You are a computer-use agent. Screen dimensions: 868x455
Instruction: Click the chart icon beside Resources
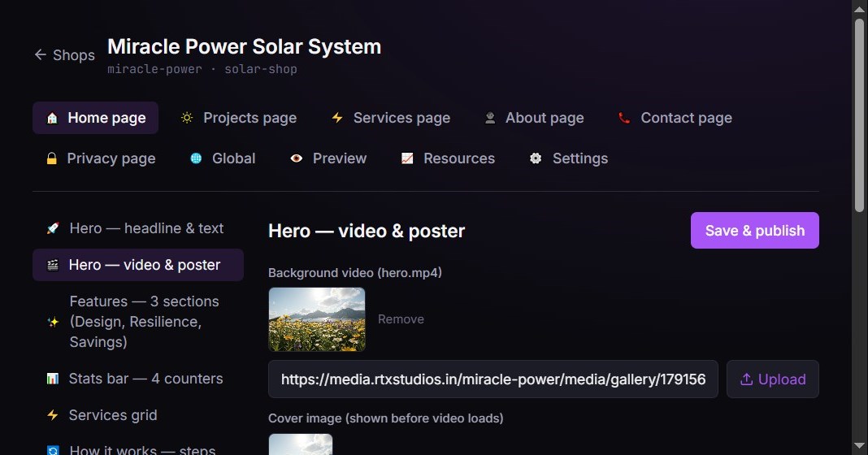click(407, 158)
